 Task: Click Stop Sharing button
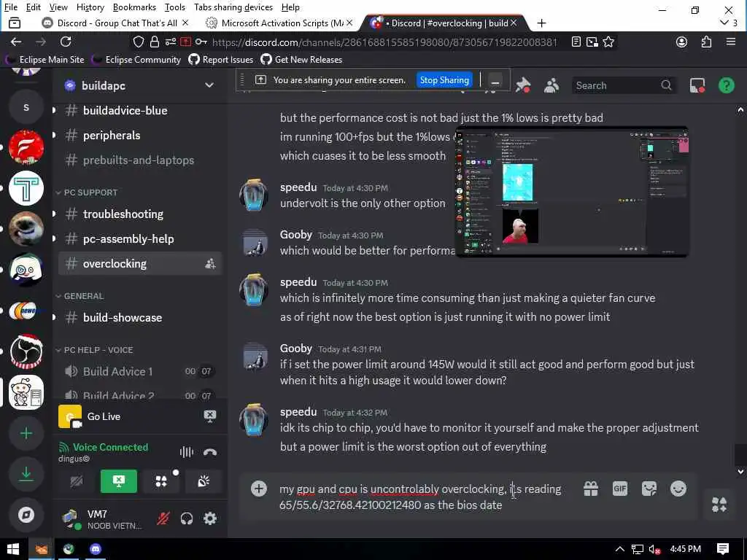[x=444, y=80]
